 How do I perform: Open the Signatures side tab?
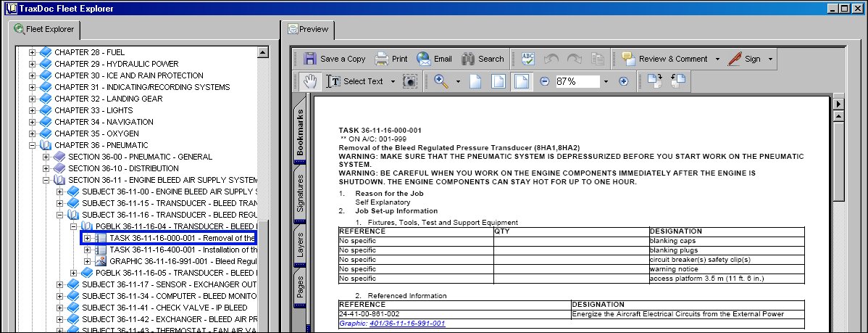(299, 193)
